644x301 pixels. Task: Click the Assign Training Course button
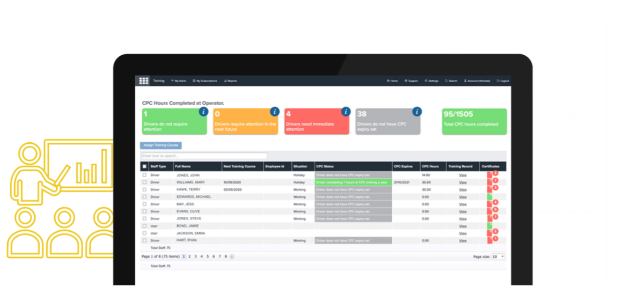[x=161, y=145]
